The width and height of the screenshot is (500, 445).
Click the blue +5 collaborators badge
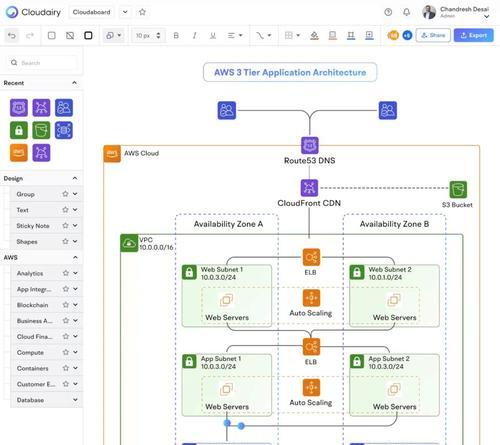point(407,35)
